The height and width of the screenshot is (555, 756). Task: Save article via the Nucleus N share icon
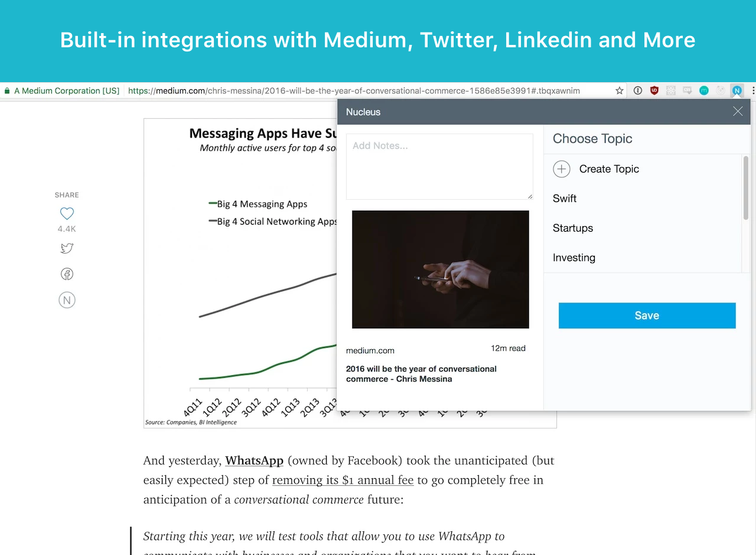(x=67, y=300)
